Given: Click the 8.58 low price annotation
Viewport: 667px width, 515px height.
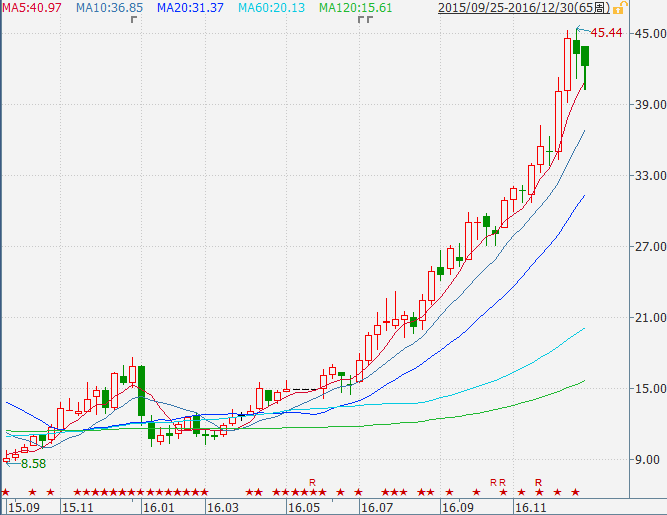Looking at the screenshot, I should pyautogui.click(x=34, y=464).
